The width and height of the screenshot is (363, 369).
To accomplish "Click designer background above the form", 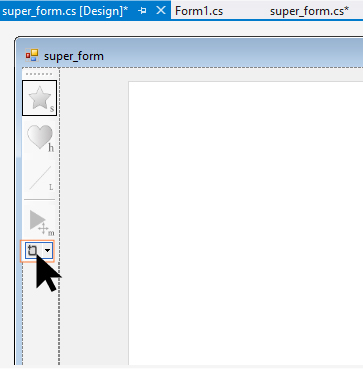I will pos(187,28).
